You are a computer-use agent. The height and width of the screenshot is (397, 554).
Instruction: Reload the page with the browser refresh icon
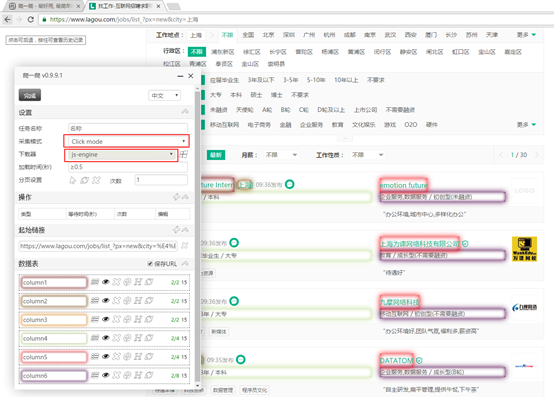tap(31, 19)
